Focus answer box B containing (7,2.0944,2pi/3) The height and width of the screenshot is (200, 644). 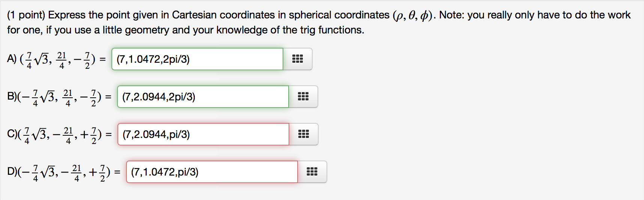pyautogui.click(x=203, y=97)
